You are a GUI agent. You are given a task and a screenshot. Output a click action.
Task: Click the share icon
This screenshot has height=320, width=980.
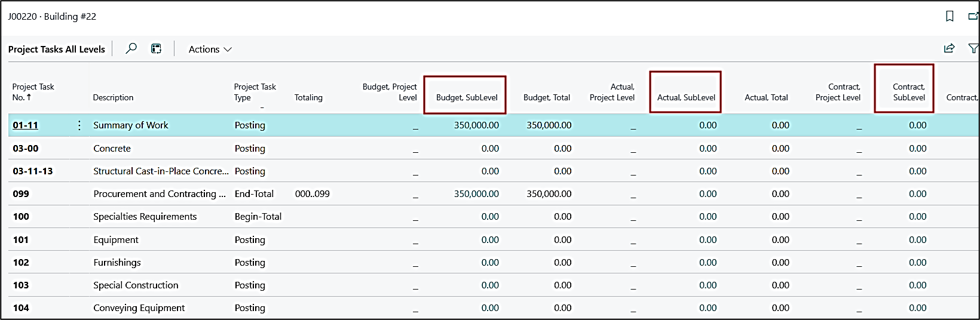point(949,49)
